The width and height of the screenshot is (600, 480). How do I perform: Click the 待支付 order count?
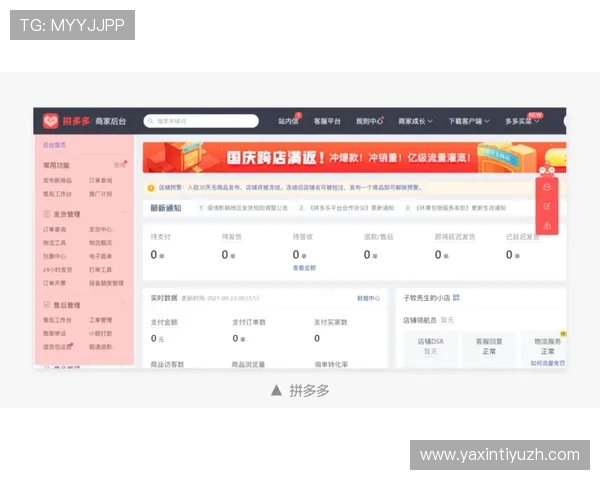(x=157, y=255)
